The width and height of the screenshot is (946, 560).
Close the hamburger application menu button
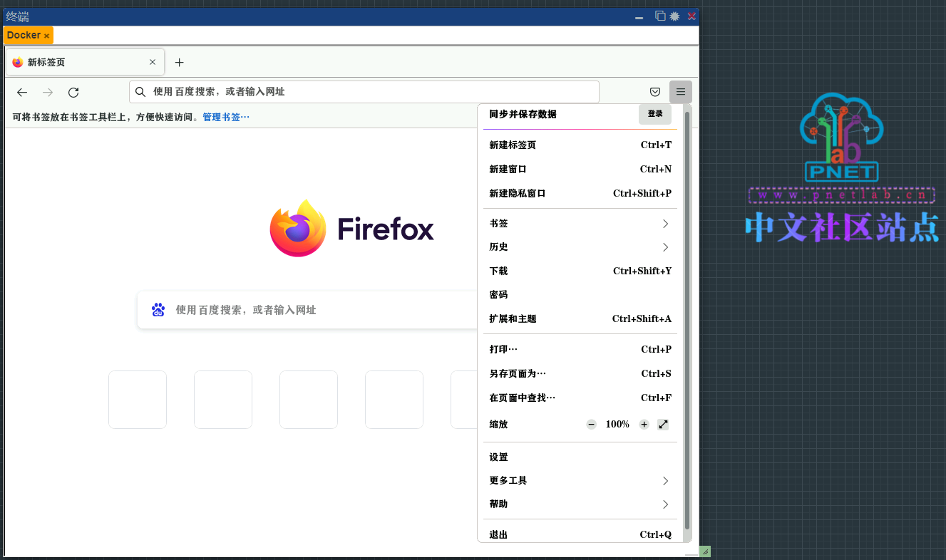click(x=681, y=92)
